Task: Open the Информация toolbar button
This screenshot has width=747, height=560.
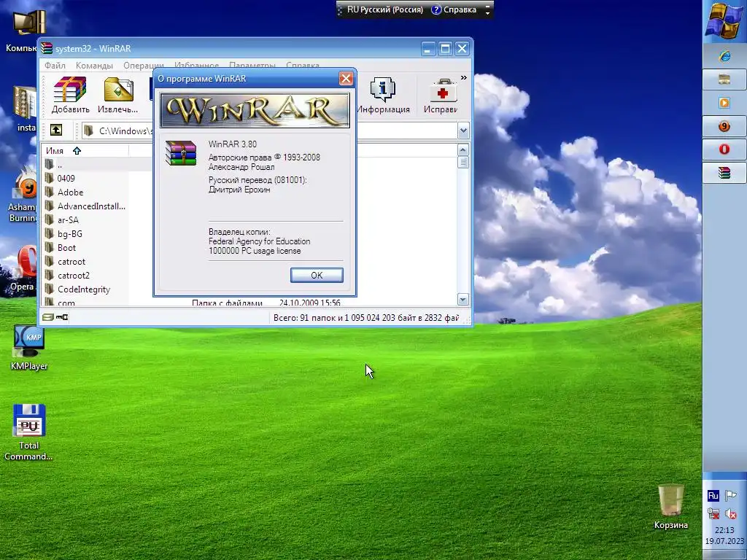Action: coord(383,96)
